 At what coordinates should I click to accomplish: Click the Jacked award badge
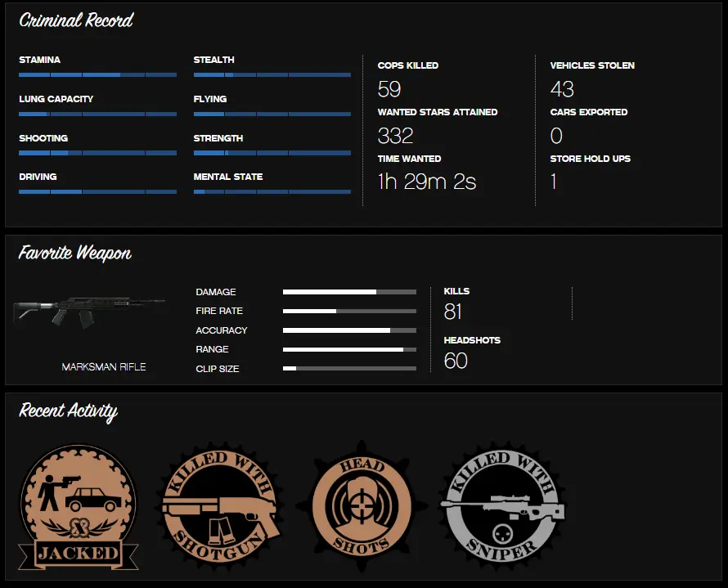click(78, 507)
